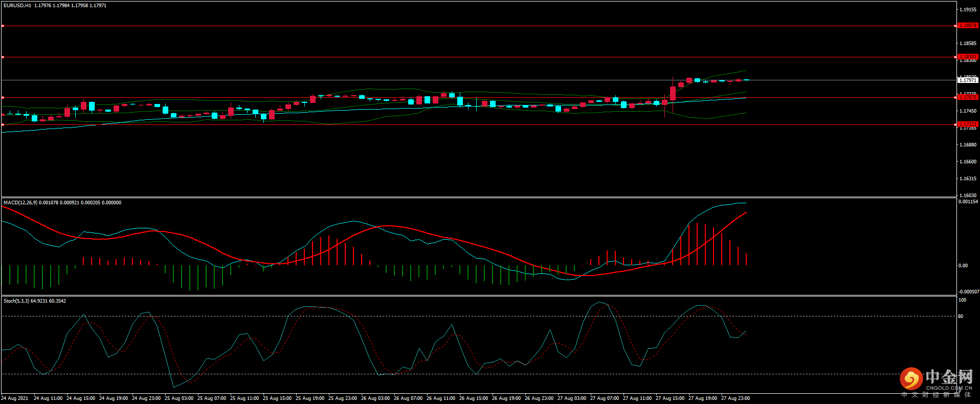Viewport: 980px width, 404px height.
Task: Click the 中金网 watermark text
Action: pos(949,377)
